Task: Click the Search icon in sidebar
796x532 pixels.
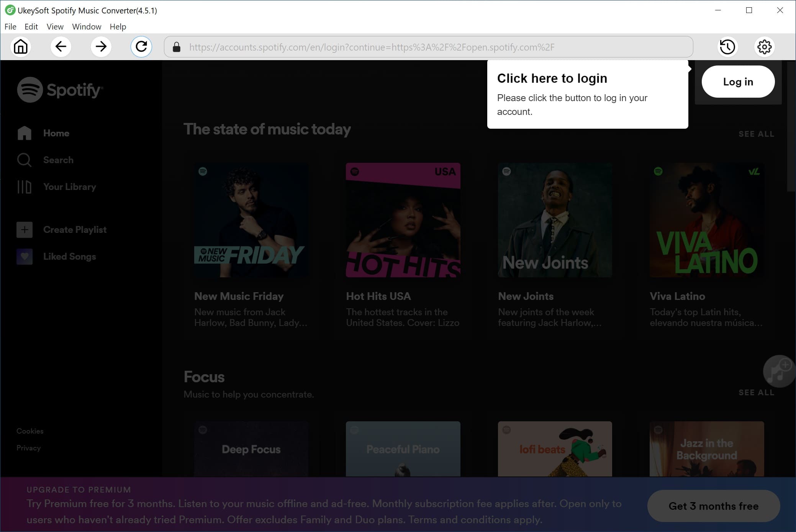Action: (x=24, y=160)
